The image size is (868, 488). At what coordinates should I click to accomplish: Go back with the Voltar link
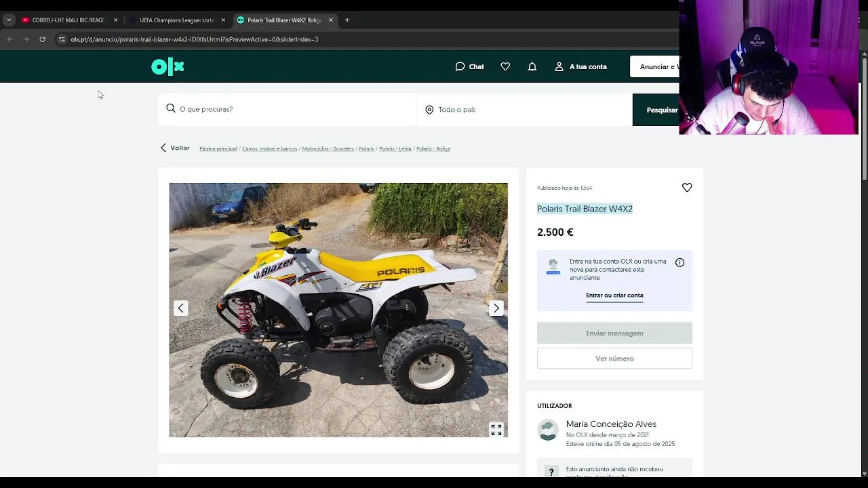175,148
